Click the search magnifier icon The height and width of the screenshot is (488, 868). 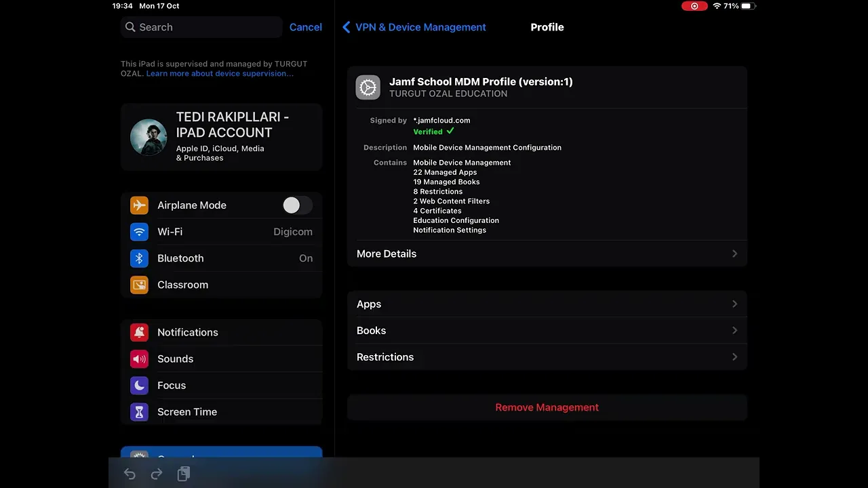[130, 27]
